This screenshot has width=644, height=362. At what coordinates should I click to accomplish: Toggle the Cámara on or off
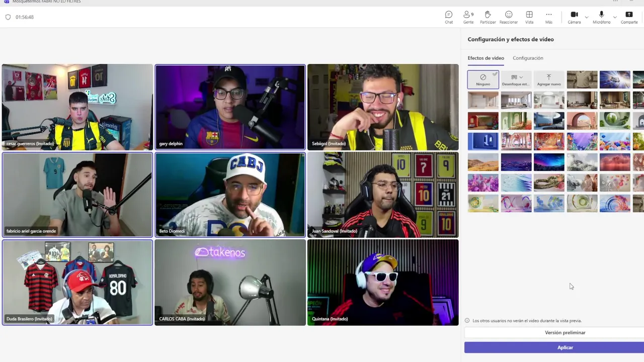[x=574, y=17]
